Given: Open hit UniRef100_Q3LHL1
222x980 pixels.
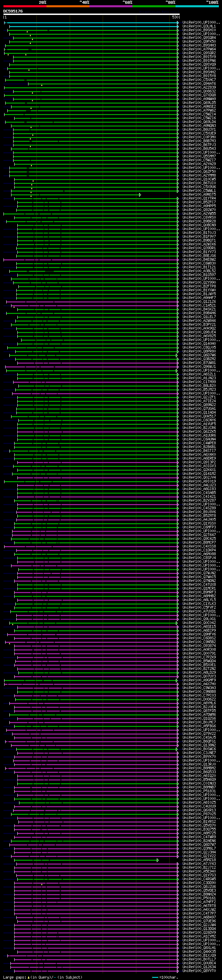Looking at the screenshot, I should click(x=199, y=26).
